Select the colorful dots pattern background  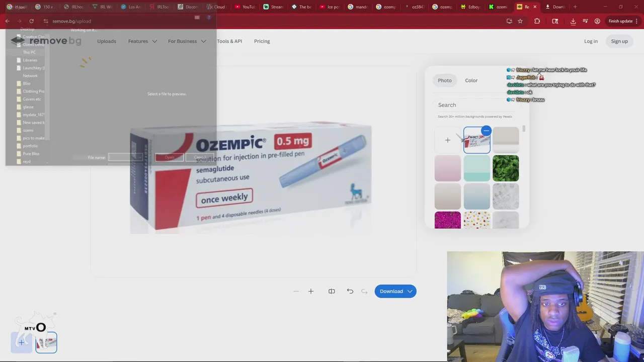476,220
